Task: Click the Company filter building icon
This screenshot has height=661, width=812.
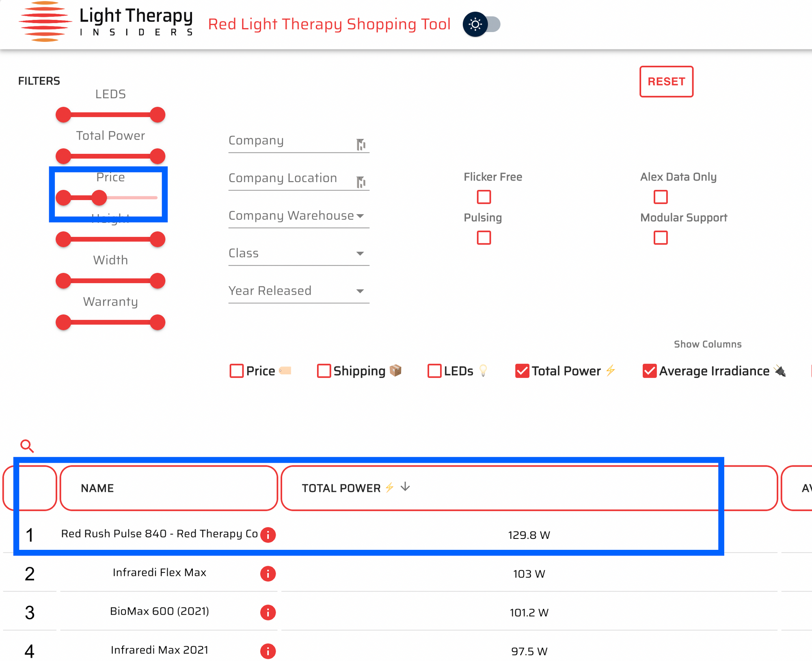Action: (361, 144)
